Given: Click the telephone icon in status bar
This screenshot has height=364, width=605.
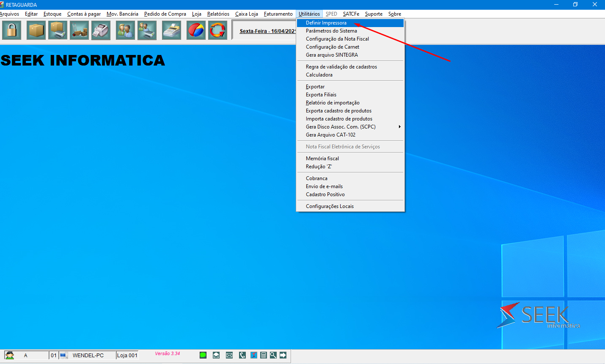Looking at the screenshot, I should [242, 355].
